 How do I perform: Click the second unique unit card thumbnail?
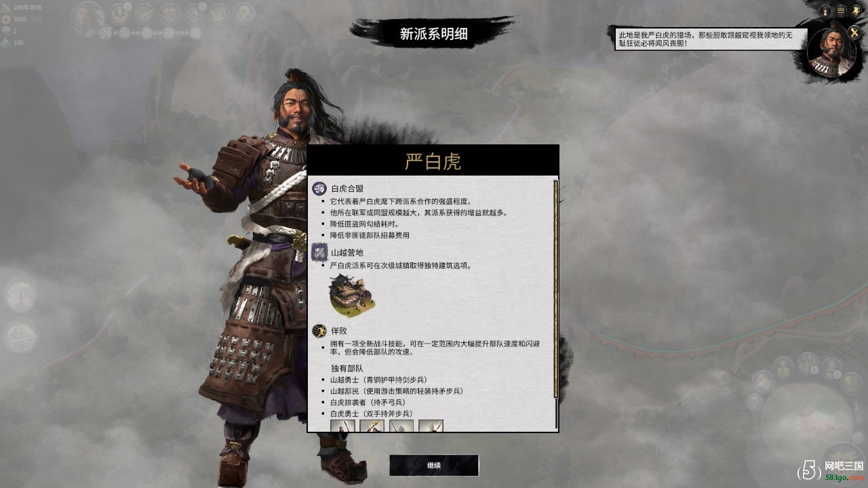372,426
